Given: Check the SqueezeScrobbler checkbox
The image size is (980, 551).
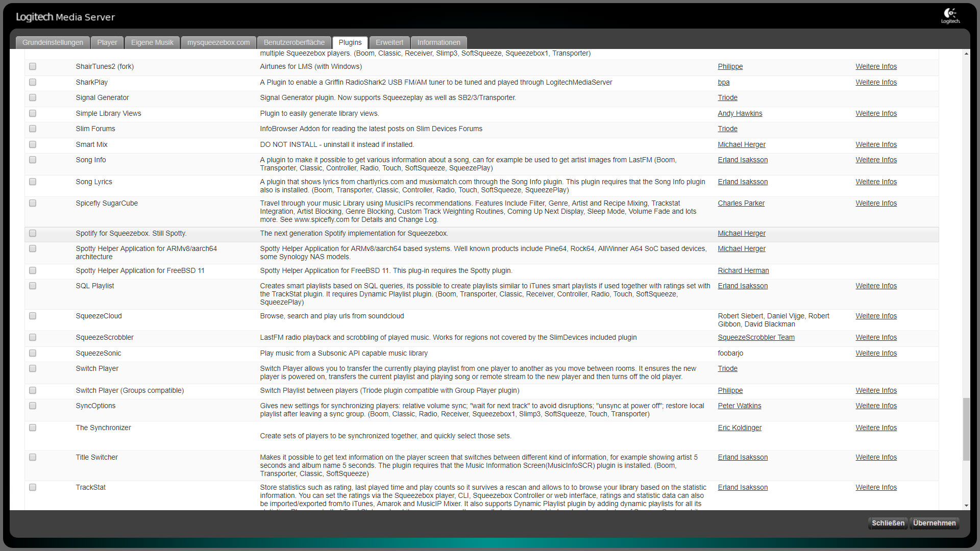Looking at the screenshot, I should pyautogui.click(x=33, y=337).
